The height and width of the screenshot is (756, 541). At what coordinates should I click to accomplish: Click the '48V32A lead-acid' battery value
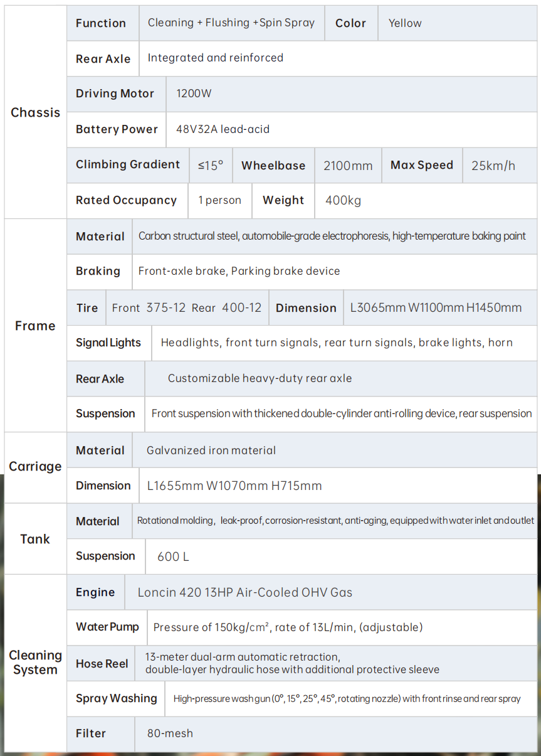click(x=223, y=130)
